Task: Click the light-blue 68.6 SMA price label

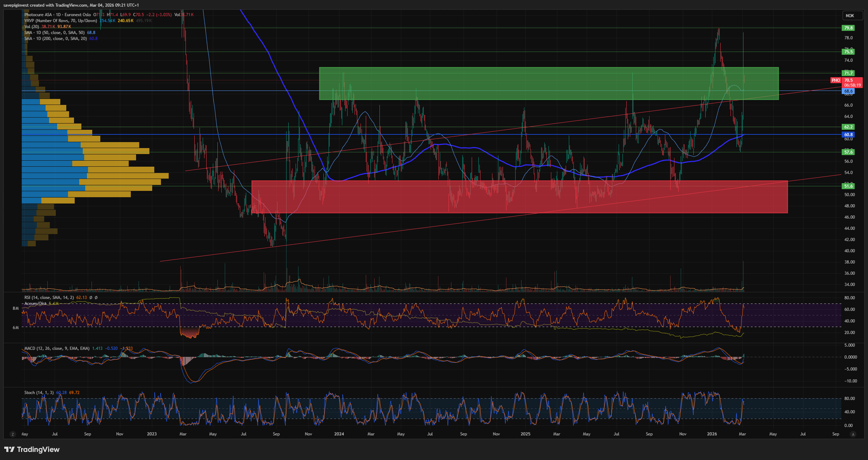Action: pyautogui.click(x=848, y=91)
